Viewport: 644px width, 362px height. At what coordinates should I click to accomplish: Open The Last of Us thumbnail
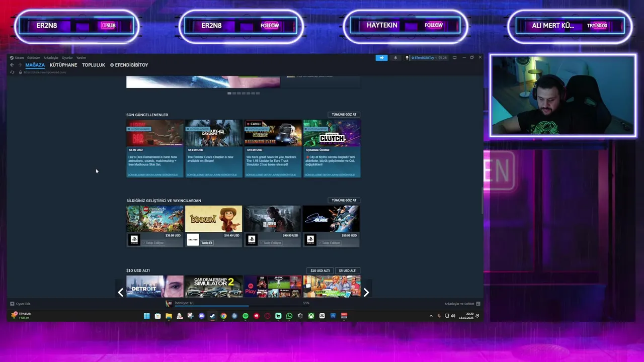[273, 219]
